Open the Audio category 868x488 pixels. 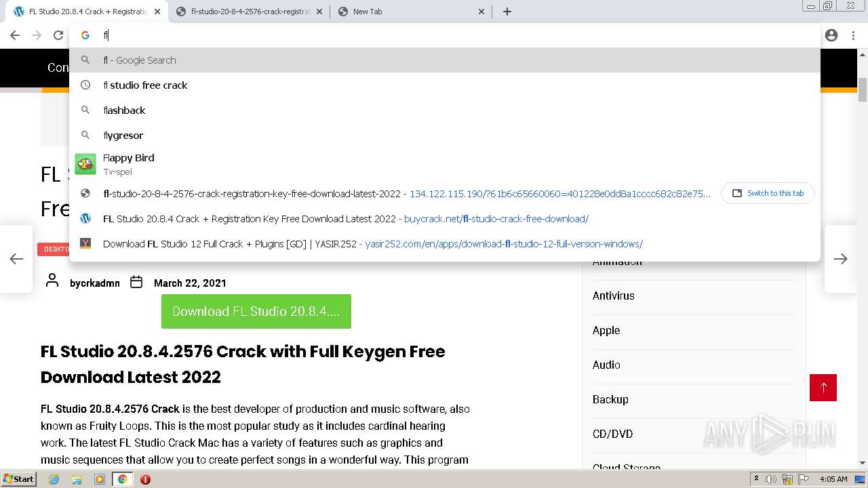pyautogui.click(x=606, y=365)
